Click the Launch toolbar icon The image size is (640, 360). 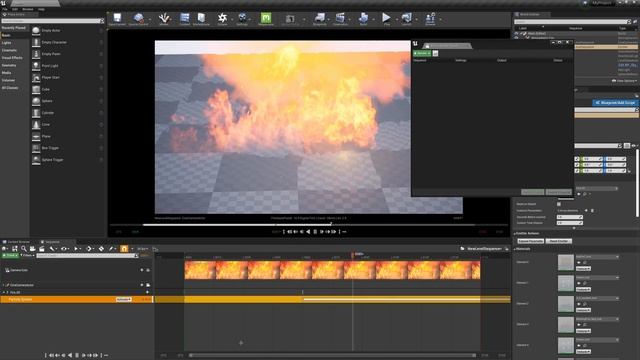(406, 18)
